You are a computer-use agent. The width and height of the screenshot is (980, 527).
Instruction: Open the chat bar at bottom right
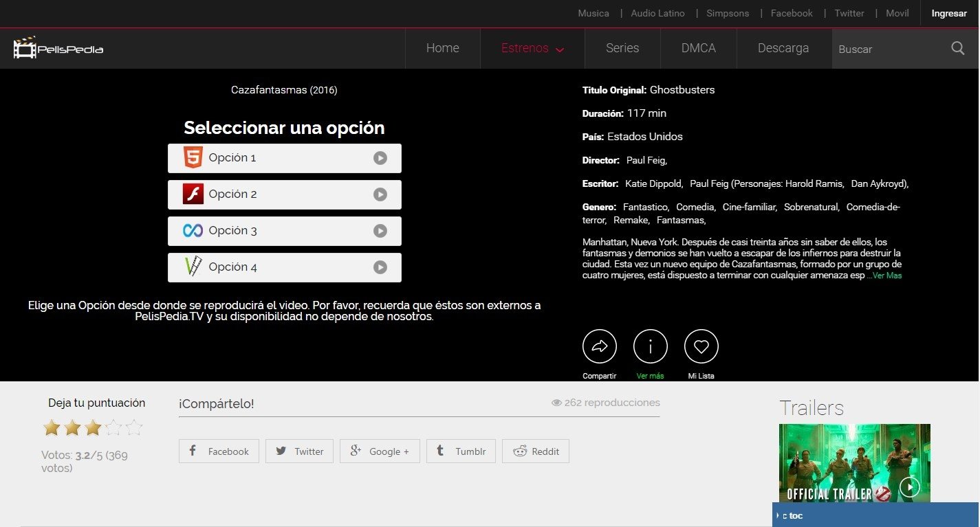click(875, 515)
